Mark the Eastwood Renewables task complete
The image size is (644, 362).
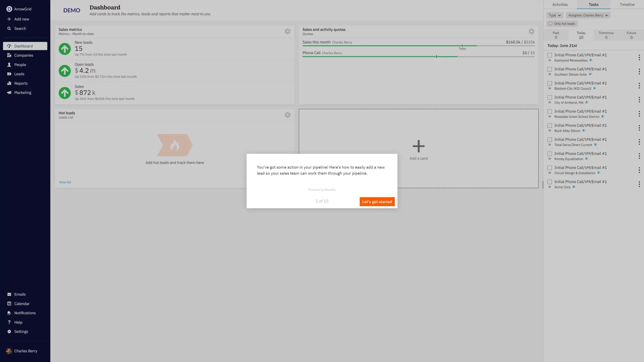click(550, 55)
